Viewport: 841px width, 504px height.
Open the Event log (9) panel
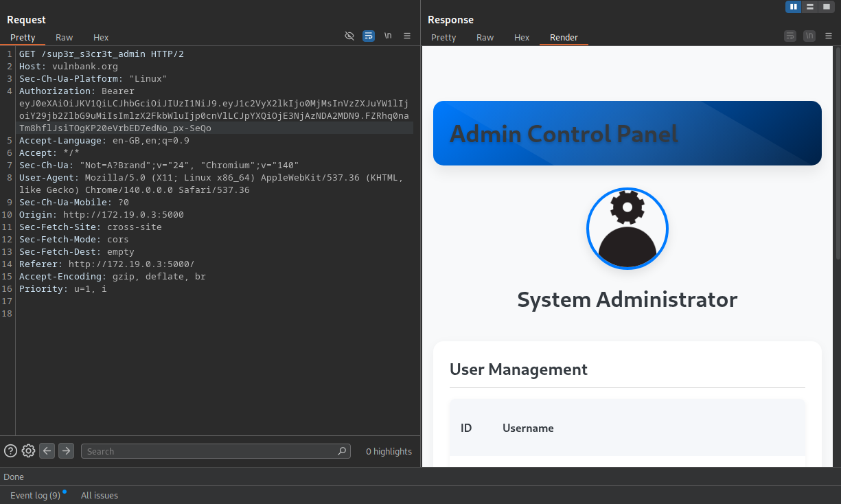[35, 495]
